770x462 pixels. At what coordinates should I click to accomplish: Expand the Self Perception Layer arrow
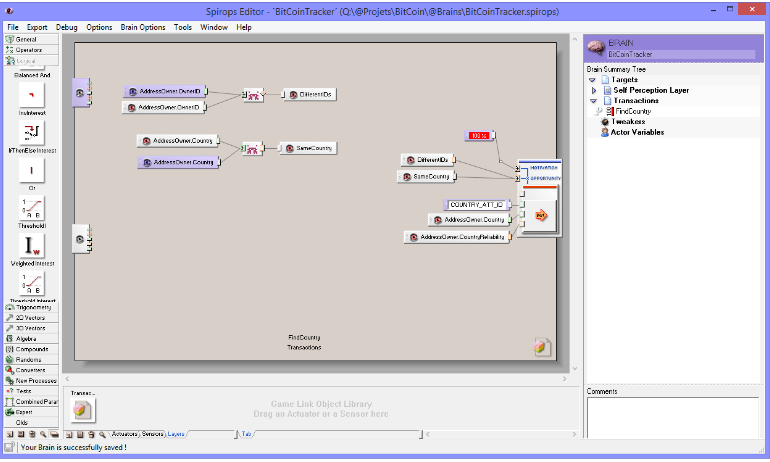coord(594,90)
